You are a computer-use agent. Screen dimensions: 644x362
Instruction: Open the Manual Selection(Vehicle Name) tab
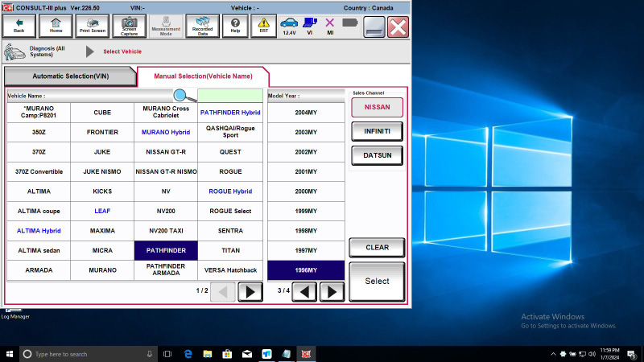click(x=203, y=76)
